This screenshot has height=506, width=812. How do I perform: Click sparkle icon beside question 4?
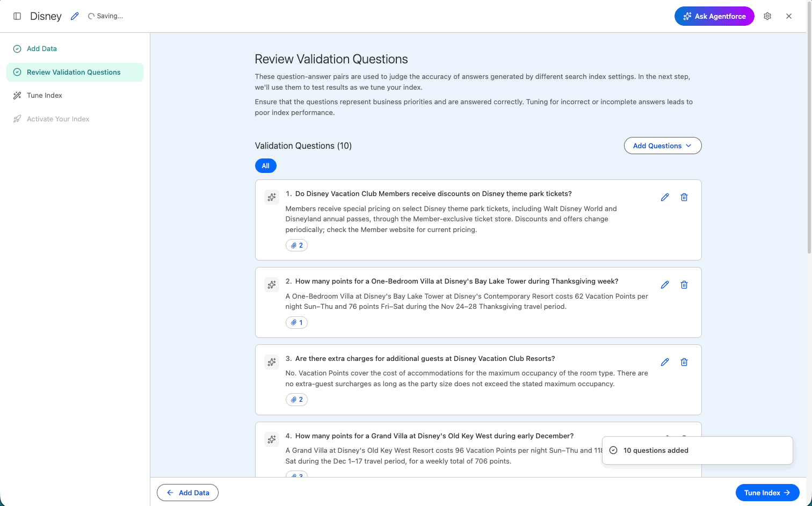tap(272, 439)
